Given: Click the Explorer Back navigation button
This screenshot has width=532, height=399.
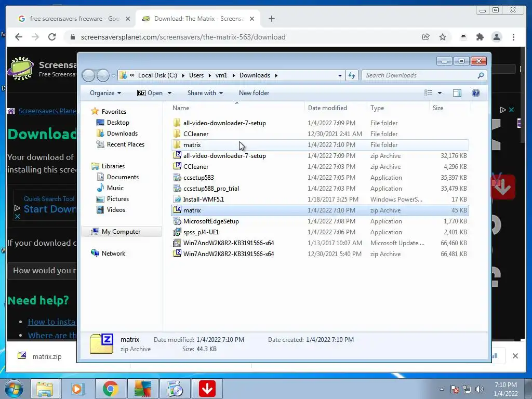Looking at the screenshot, I should [88, 75].
